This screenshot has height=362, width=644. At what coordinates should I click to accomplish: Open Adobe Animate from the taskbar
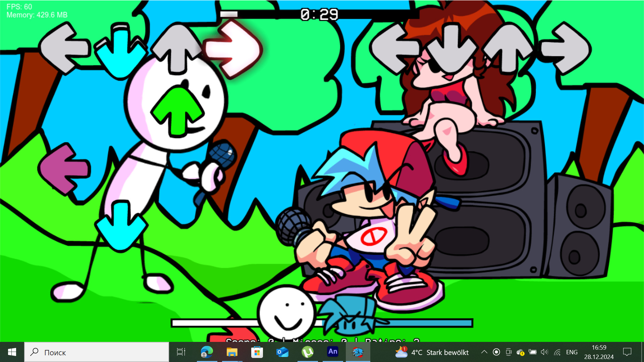pyautogui.click(x=332, y=352)
